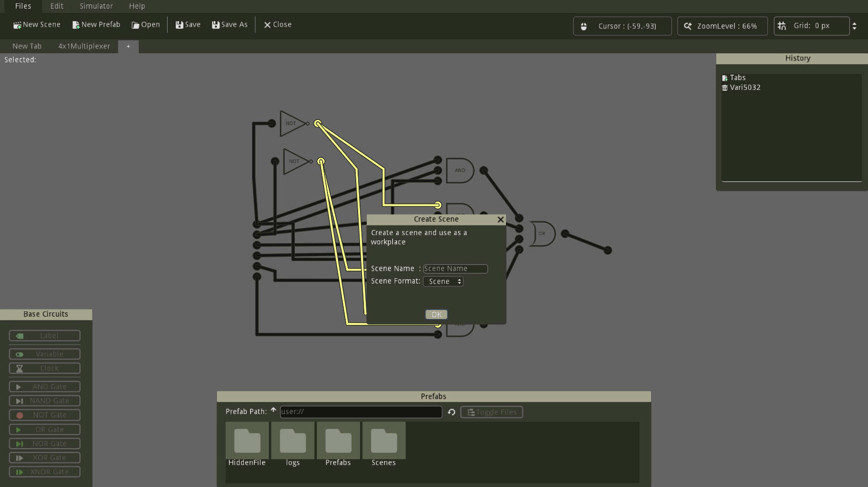Screen dimensions: 868x487
Task: Open the Scenes folder
Action: 383,440
